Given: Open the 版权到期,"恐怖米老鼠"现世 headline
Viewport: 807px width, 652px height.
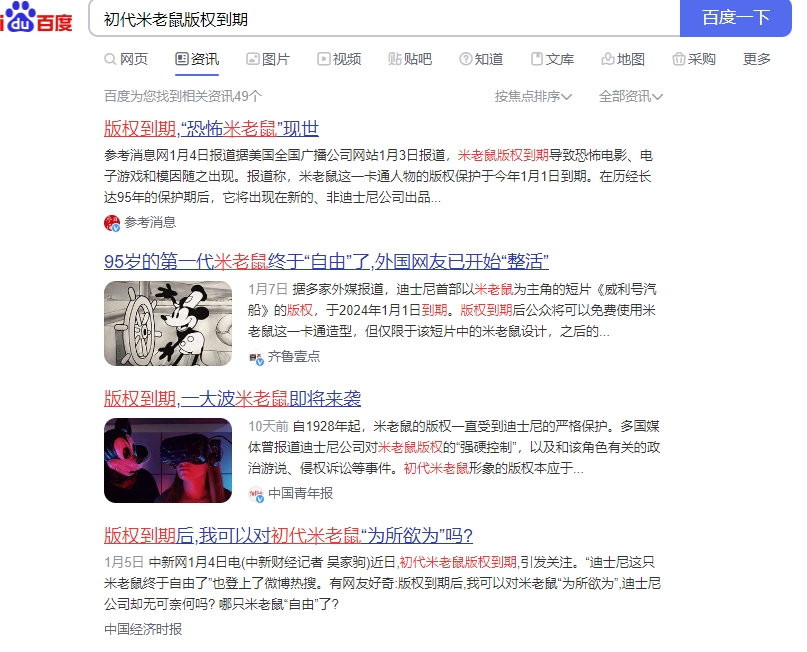Looking at the screenshot, I should 212,129.
